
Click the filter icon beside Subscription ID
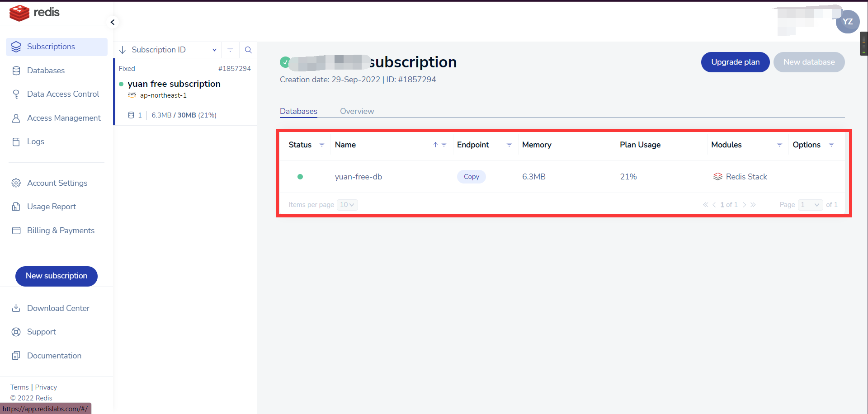click(x=230, y=50)
